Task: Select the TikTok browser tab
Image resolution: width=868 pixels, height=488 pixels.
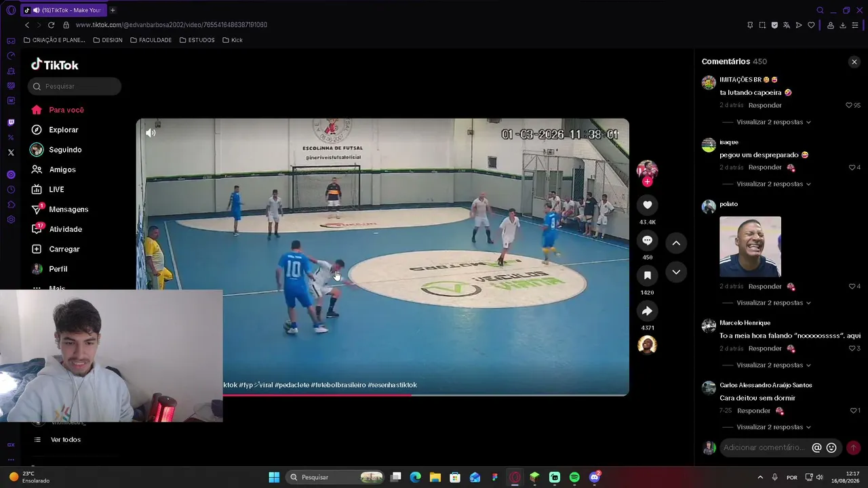Action: pyautogui.click(x=62, y=10)
